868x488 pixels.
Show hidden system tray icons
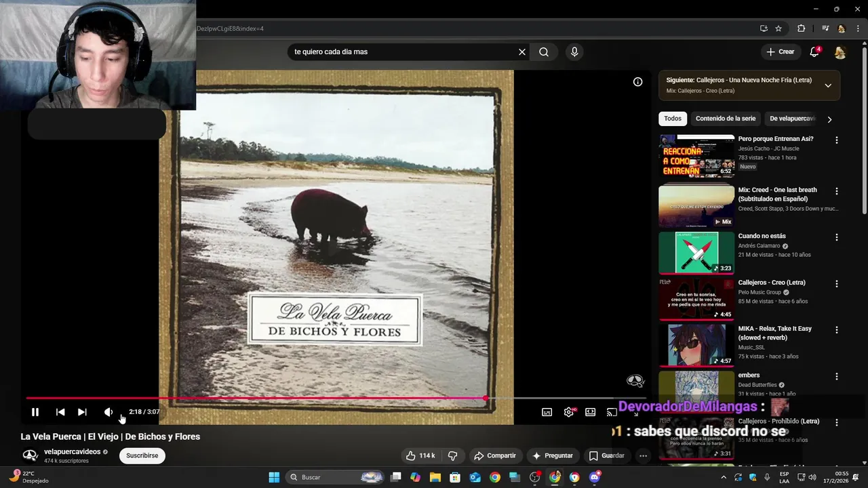point(723,477)
